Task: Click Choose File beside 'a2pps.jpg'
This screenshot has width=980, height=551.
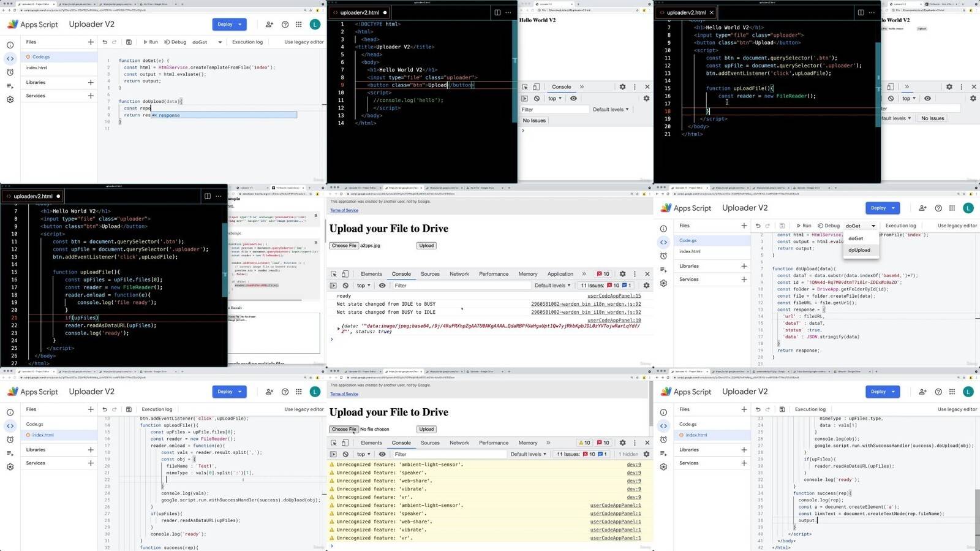Action: [x=344, y=246]
